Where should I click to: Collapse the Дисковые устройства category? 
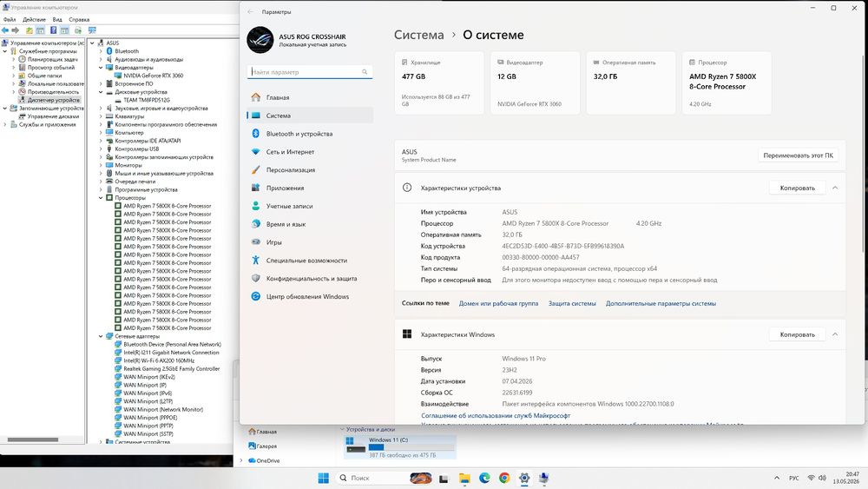tap(101, 92)
